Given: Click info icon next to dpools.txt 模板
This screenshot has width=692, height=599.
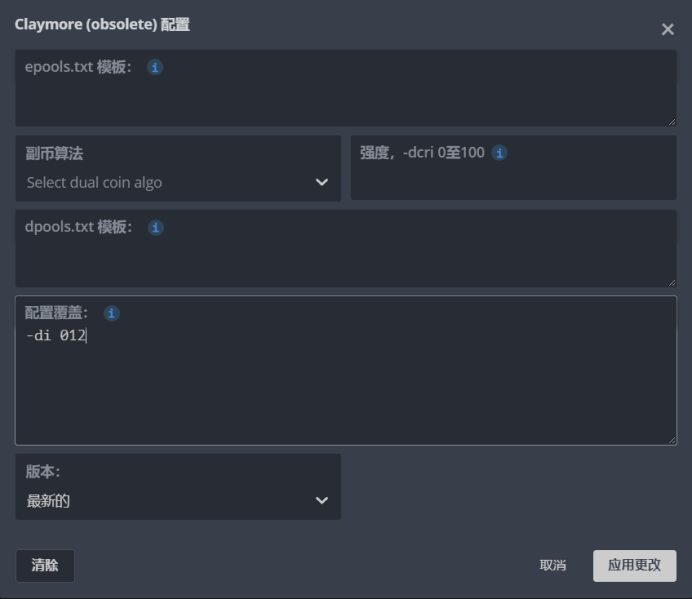Looking at the screenshot, I should tap(156, 228).
